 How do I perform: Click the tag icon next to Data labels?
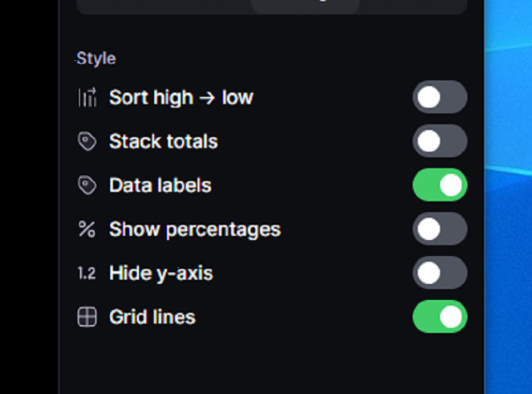click(x=87, y=185)
